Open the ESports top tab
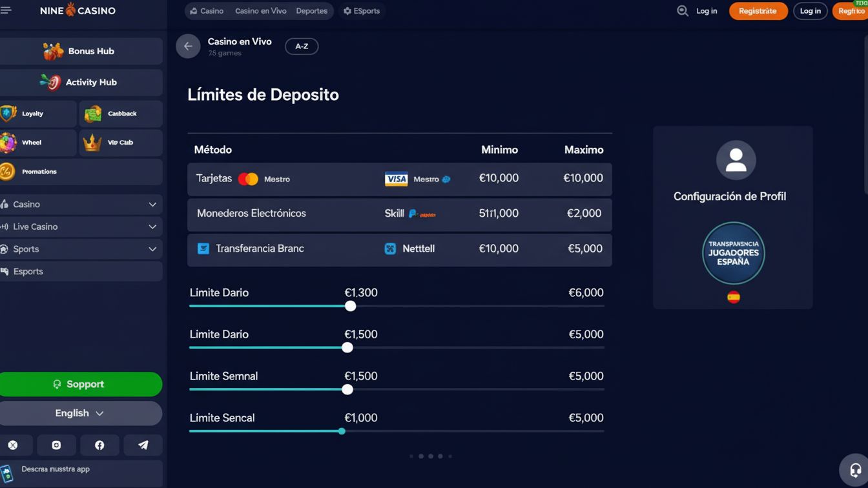Screen dimensions: 868x488 (x=362, y=11)
